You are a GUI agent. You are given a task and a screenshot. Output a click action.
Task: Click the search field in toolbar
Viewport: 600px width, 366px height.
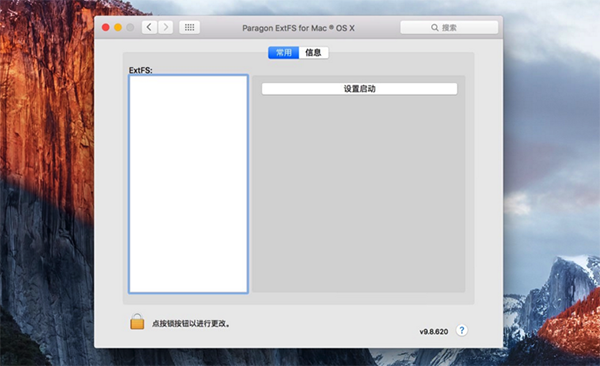[x=449, y=28]
